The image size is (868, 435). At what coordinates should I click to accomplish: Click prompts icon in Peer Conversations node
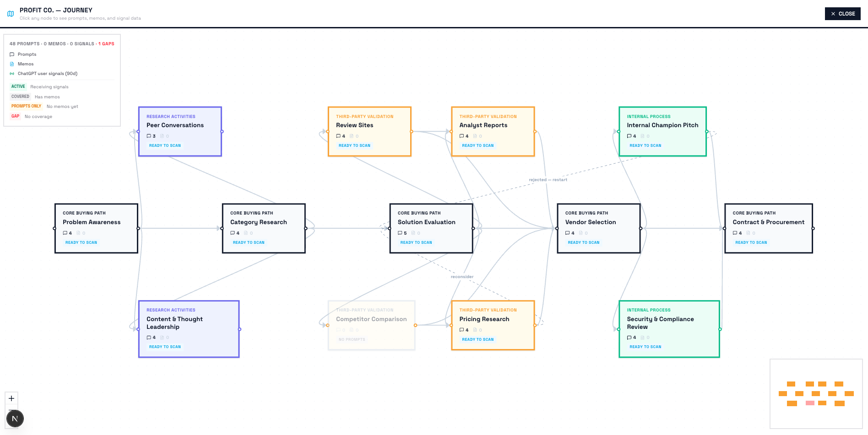(149, 136)
